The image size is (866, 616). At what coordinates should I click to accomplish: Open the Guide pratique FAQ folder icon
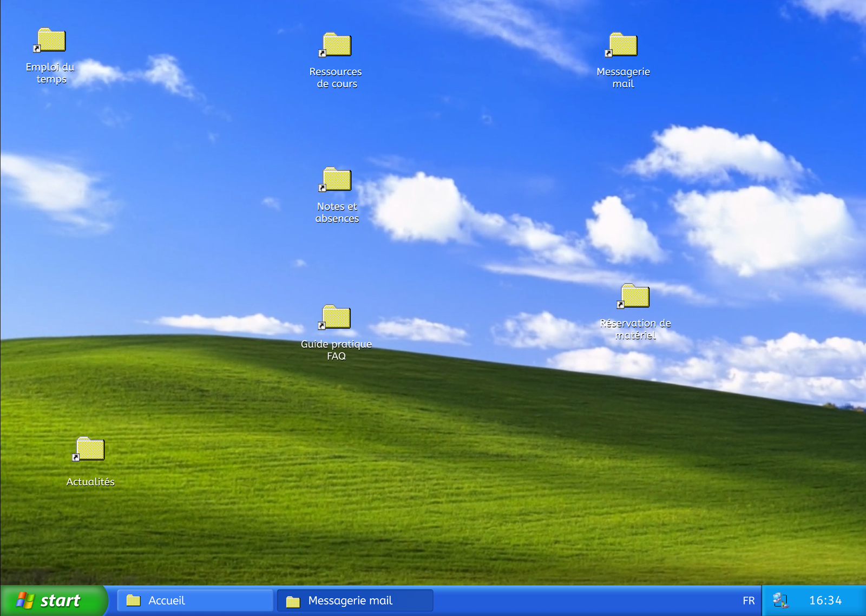(336, 317)
